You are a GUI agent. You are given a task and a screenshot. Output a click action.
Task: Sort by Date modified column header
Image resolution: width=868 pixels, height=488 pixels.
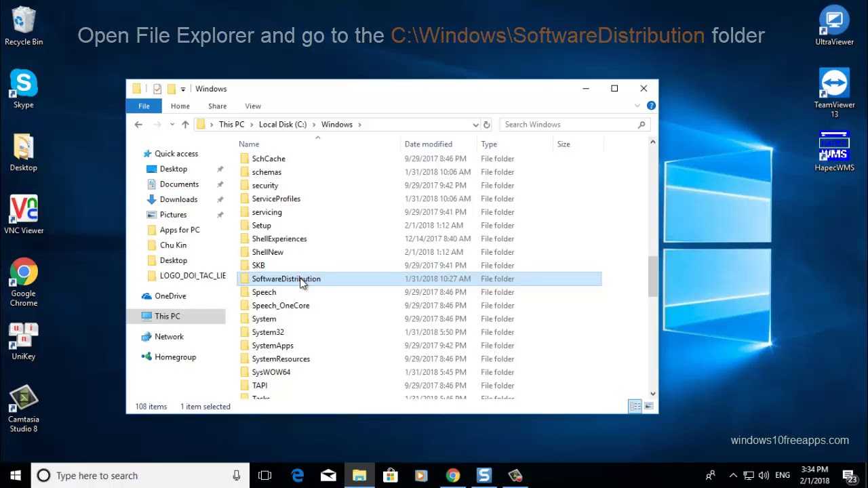428,144
